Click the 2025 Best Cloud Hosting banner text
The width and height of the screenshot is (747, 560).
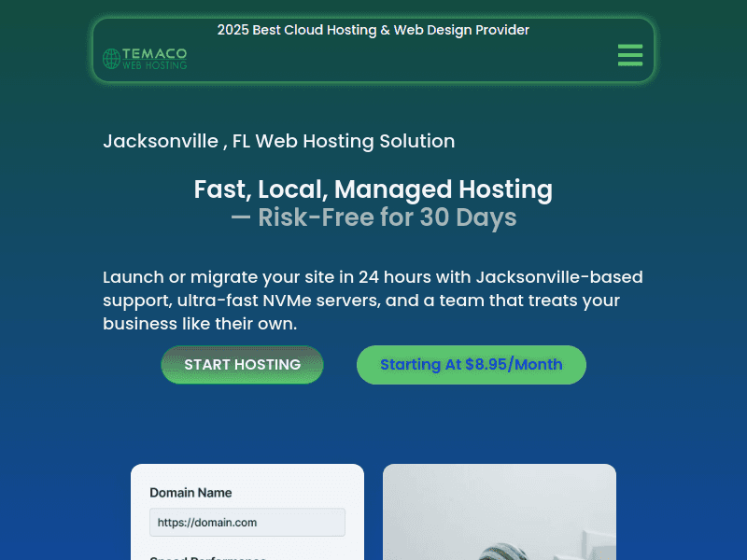[x=373, y=30]
